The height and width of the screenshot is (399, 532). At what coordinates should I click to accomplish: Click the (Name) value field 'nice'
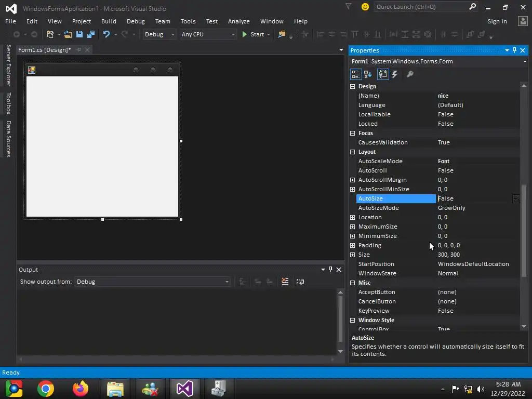pos(478,96)
